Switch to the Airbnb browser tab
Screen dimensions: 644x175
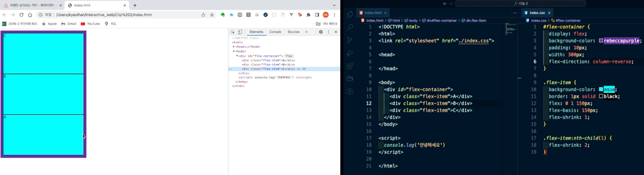coord(32,5)
